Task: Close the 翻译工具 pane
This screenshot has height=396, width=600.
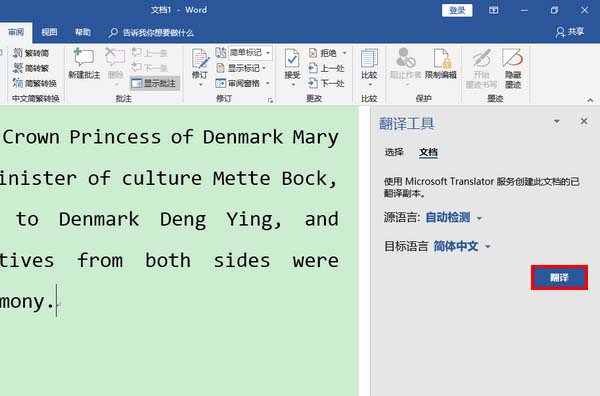Action: (x=584, y=121)
